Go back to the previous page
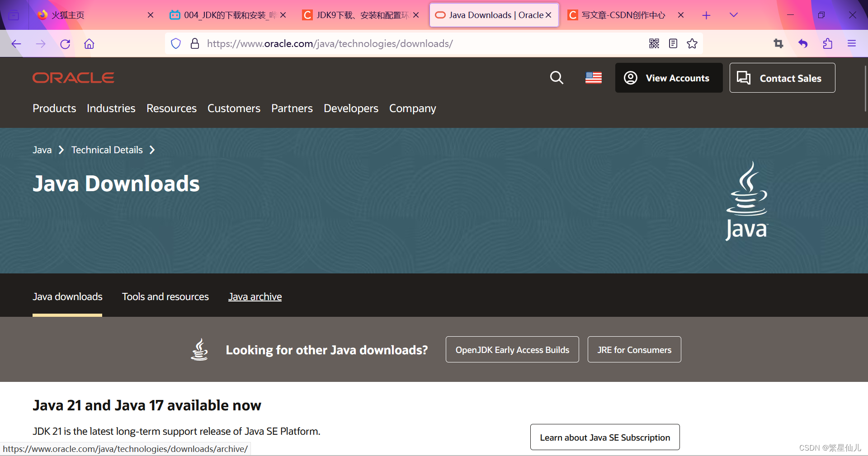Image resolution: width=868 pixels, height=456 pixels. 16,44
